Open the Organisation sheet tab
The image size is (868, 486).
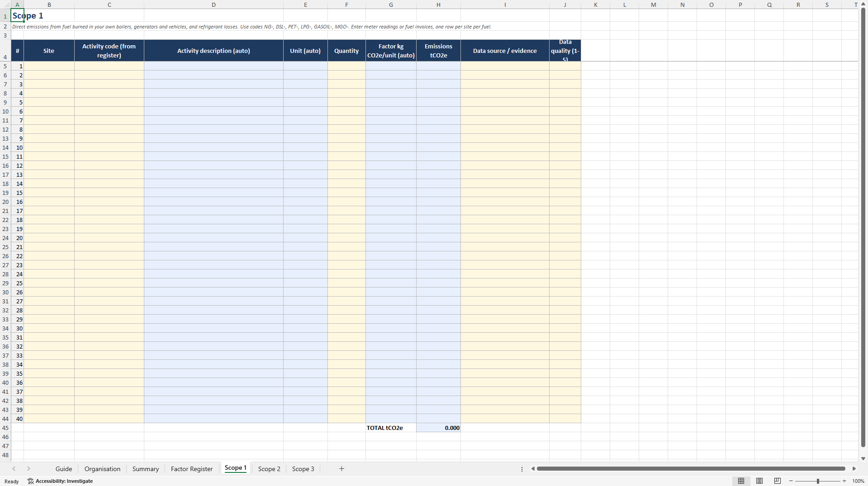click(x=102, y=469)
